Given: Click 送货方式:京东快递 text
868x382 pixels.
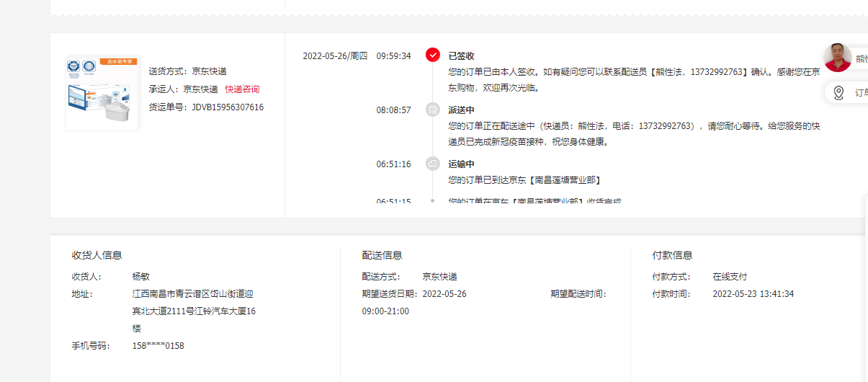Looking at the screenshot, I should coord(187,71).
